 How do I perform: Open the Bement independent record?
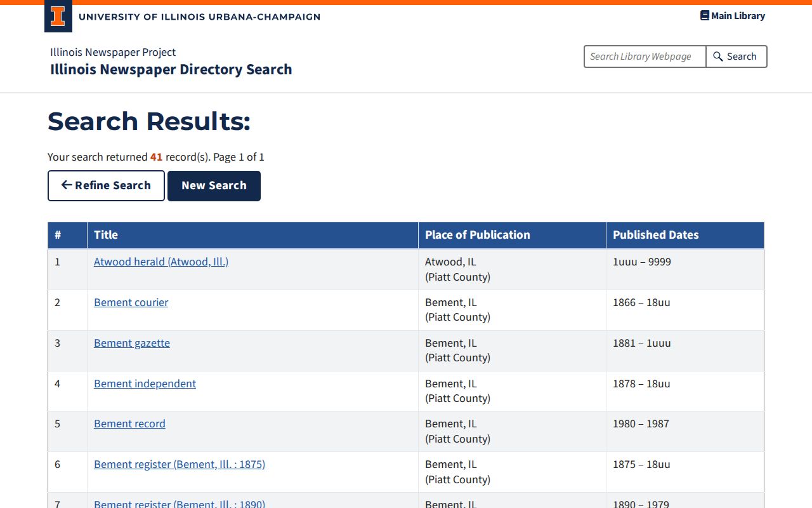click(x=145, y=384)
